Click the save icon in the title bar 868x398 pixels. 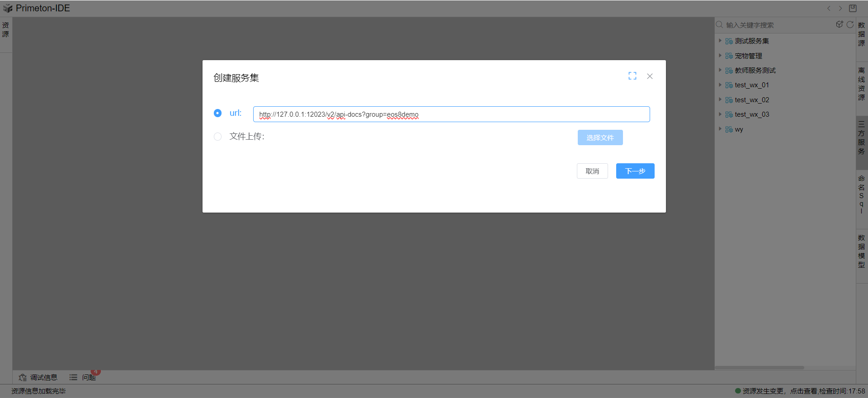[x=853, y=8]
